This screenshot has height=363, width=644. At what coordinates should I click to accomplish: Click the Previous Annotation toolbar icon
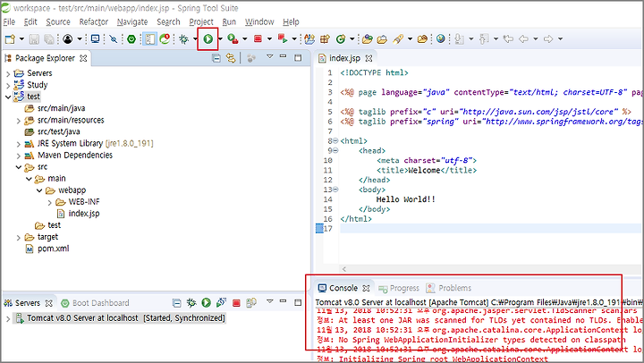point(484,39)
